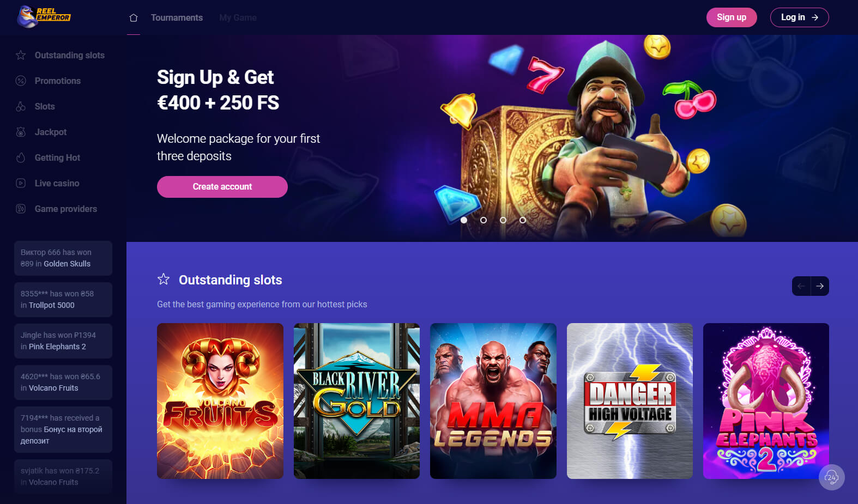858x504 pixels.
Task: Switch to the third banner slide dot
Action: coord(503,220)
